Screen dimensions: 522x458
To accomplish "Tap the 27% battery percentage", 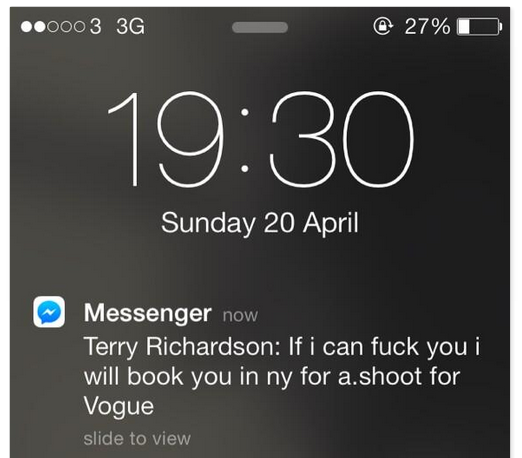I will (x=427, y=26).
